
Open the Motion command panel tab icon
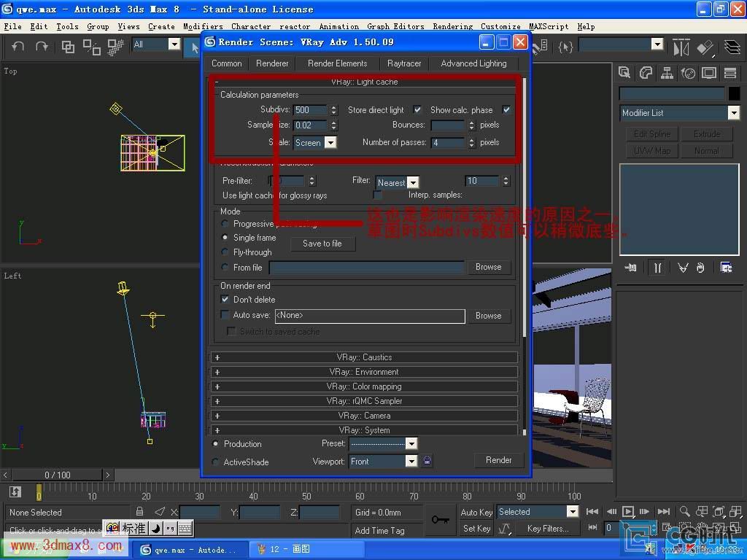(x=688, y=73)
